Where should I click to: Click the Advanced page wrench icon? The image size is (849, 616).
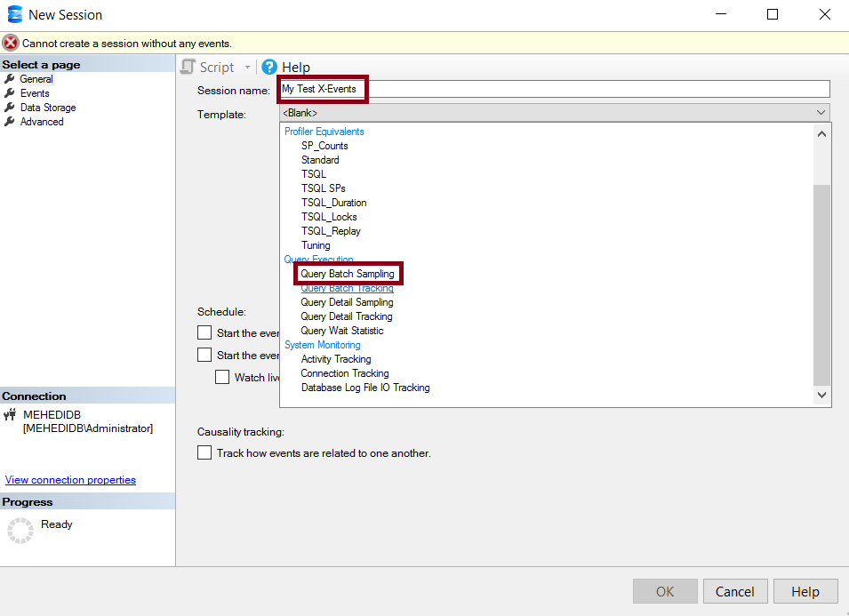coord(10,122)
